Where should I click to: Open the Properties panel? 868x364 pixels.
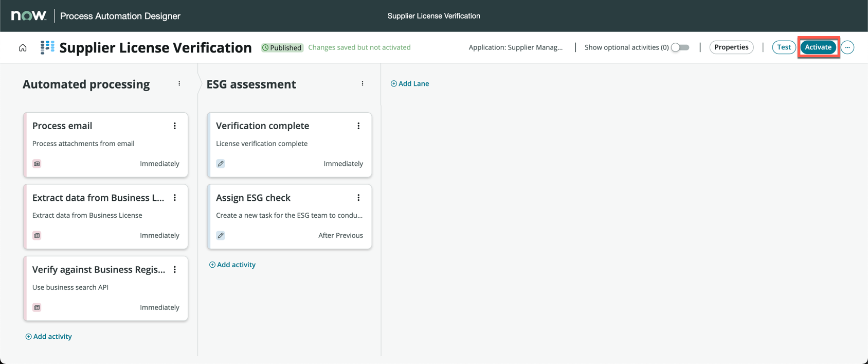731,47
